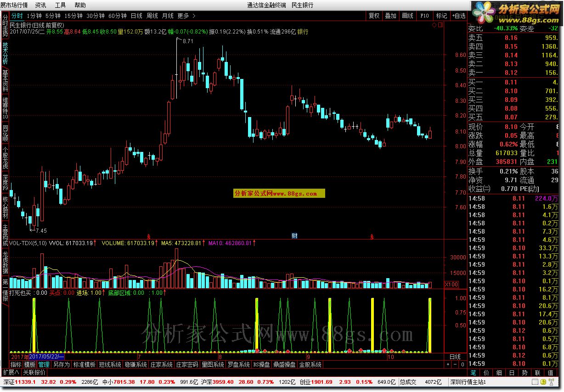Select 庄家系统 template tab

pyautogui.click(x=162, y=364)
